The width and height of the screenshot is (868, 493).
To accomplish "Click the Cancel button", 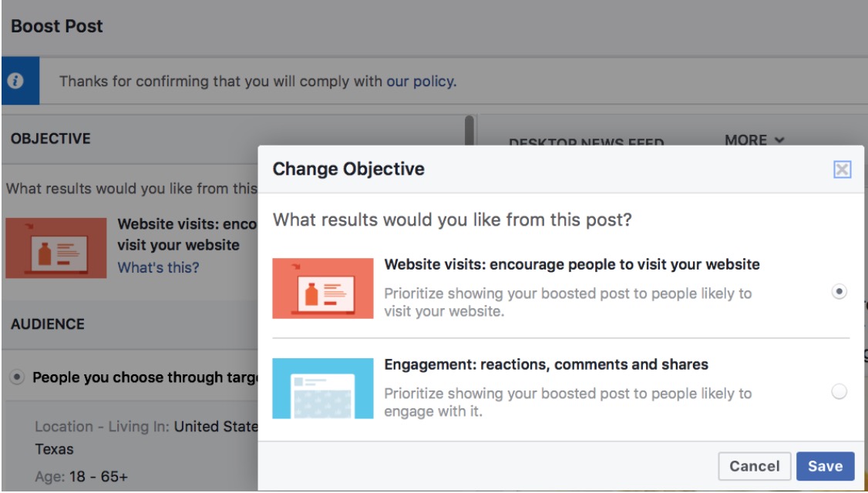I will click(755, 466).
